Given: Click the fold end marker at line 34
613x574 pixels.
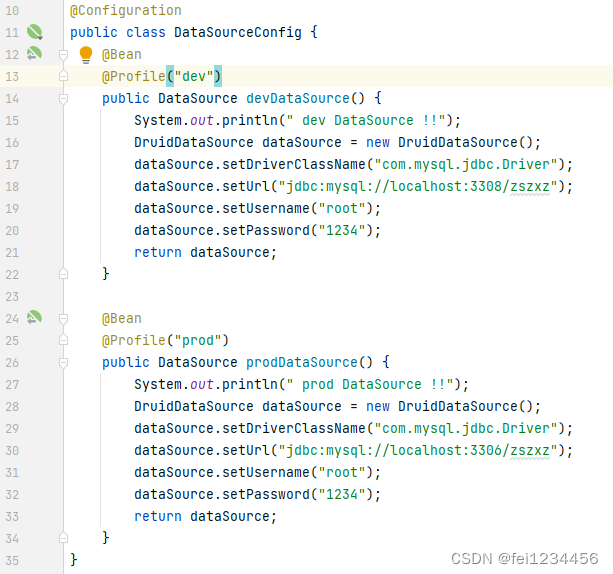Looking at the screenshot, I should (x=63, y=538).
